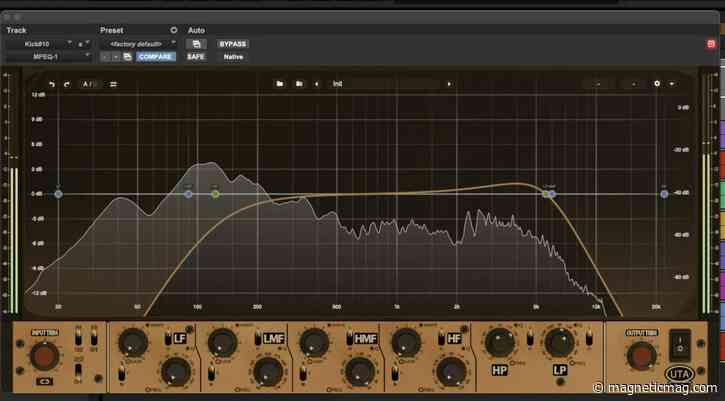
Task: Click the undo arrow in plugin toolbar
Action: click(x=52, y=84)
